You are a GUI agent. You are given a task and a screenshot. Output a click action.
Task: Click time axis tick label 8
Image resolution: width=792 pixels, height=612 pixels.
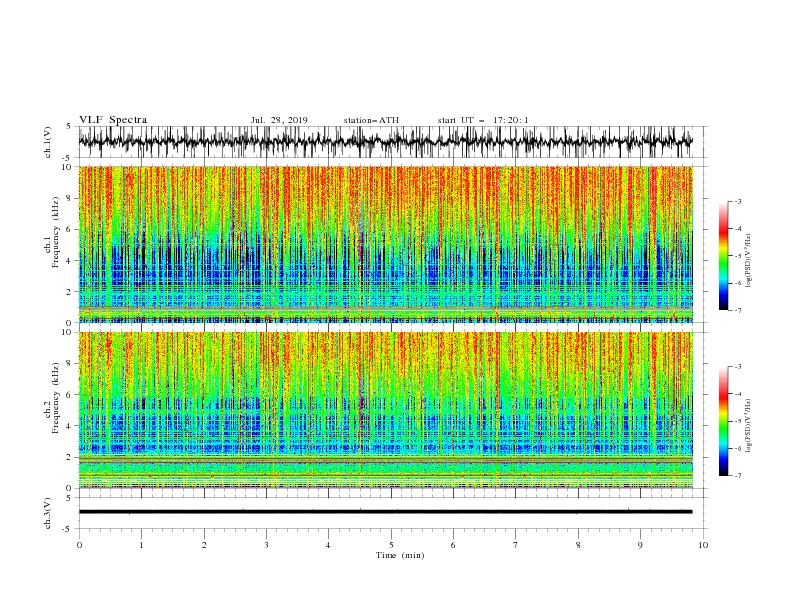(578, 545)
